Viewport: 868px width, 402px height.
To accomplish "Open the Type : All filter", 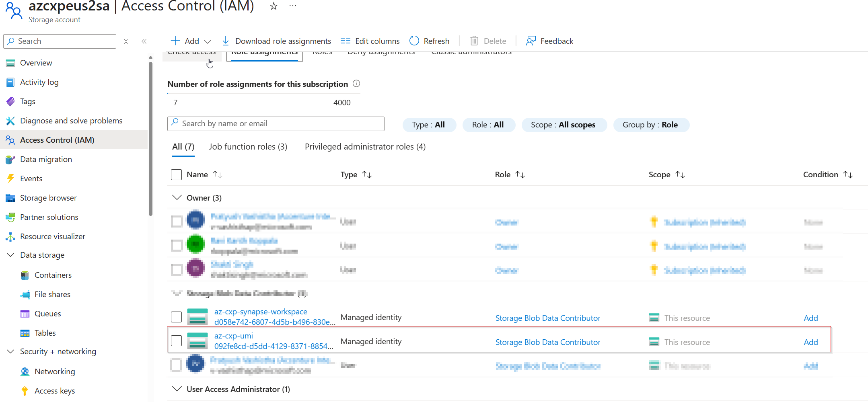I will pyautogui.click(x=429, y=125).
